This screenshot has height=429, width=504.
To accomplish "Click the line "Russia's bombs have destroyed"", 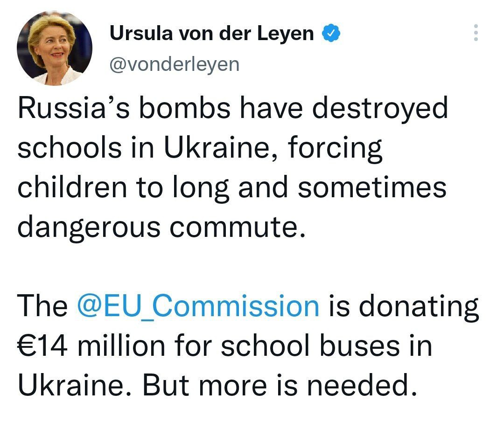I will [x=233, y=109].
